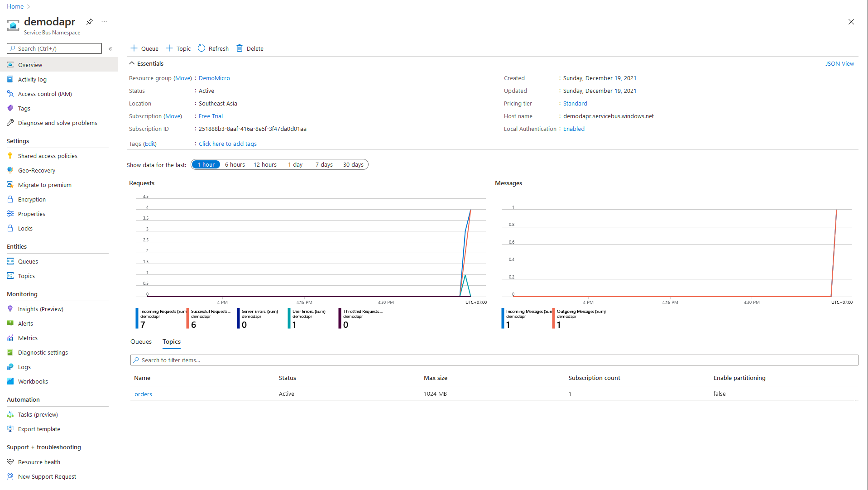Click Incoming Requests legend swatch
868x490 pixels.
[x=137, y=318]
